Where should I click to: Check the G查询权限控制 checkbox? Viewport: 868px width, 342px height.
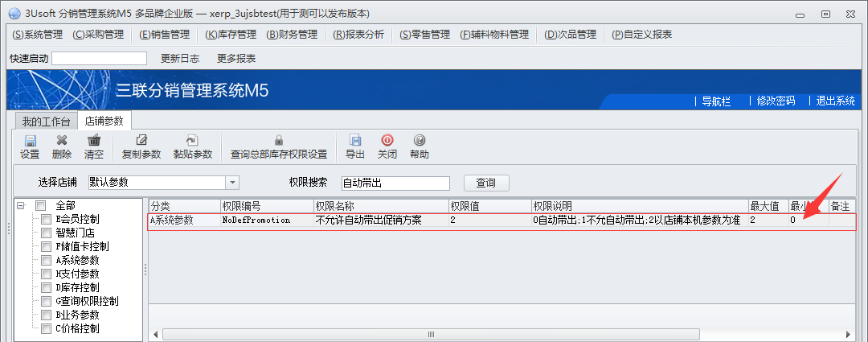[47, 301]
